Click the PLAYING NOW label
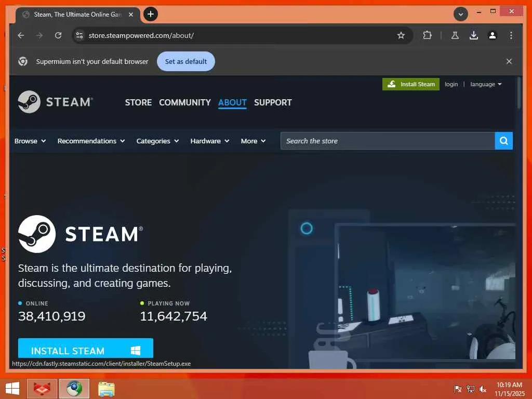The width and height of the screenshot is (532, 399). pos(169,303)
